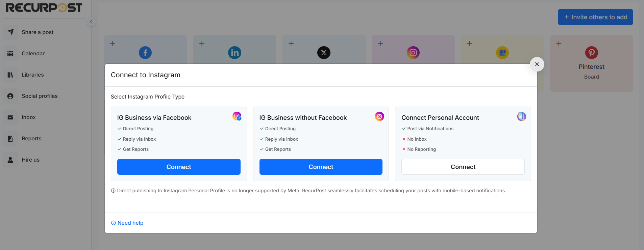This screenshot has height=250, width=644.
Task: Click the Libraries books icon
Action: (x=10, y=75)
